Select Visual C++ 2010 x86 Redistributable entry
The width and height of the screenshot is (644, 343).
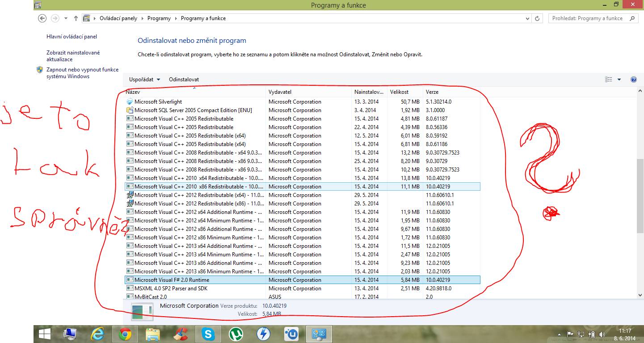(x=303, y=187)
